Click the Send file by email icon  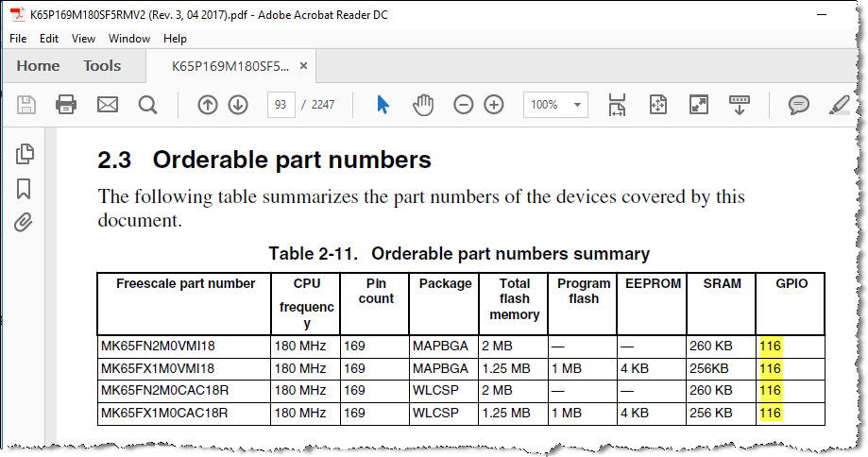click(108, 105)
